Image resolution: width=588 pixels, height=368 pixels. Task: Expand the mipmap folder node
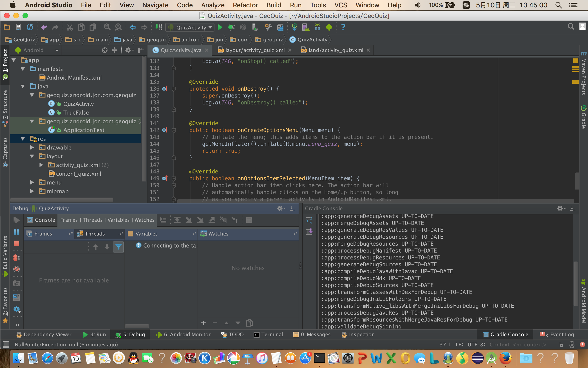[32, 191]
